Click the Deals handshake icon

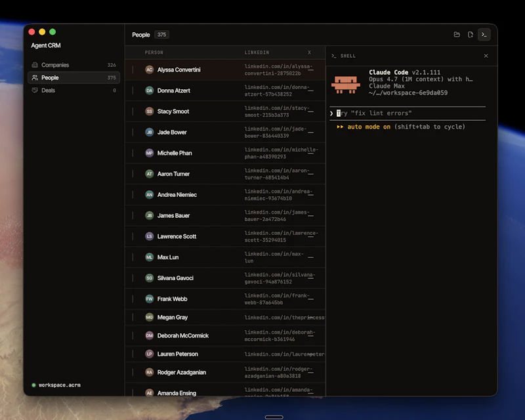coord(35,91)
